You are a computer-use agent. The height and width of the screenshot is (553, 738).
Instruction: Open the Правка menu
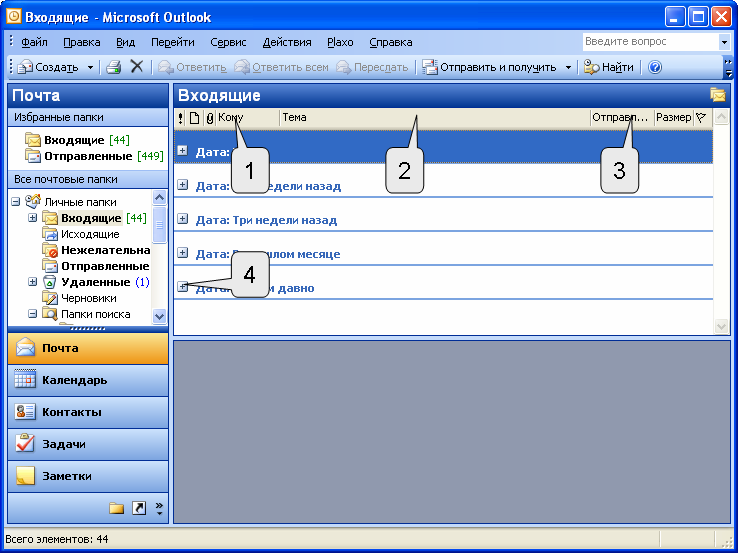pos(82,42)
